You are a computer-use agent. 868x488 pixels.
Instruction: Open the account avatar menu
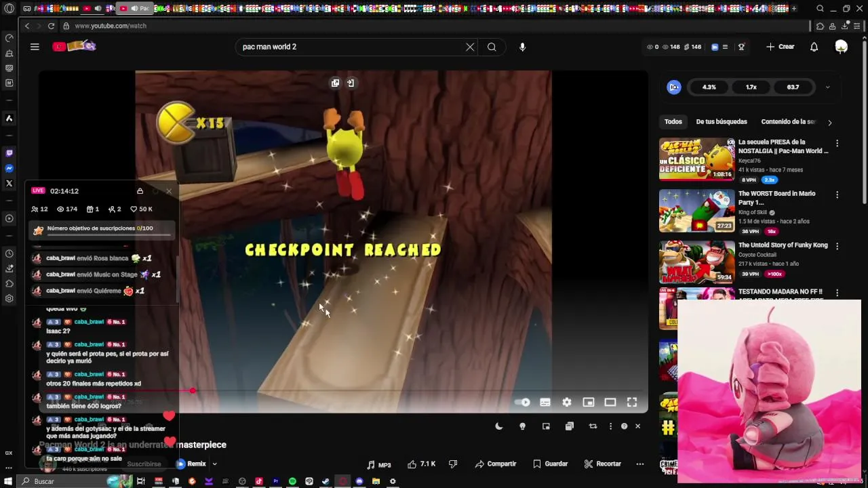(842, 47)
